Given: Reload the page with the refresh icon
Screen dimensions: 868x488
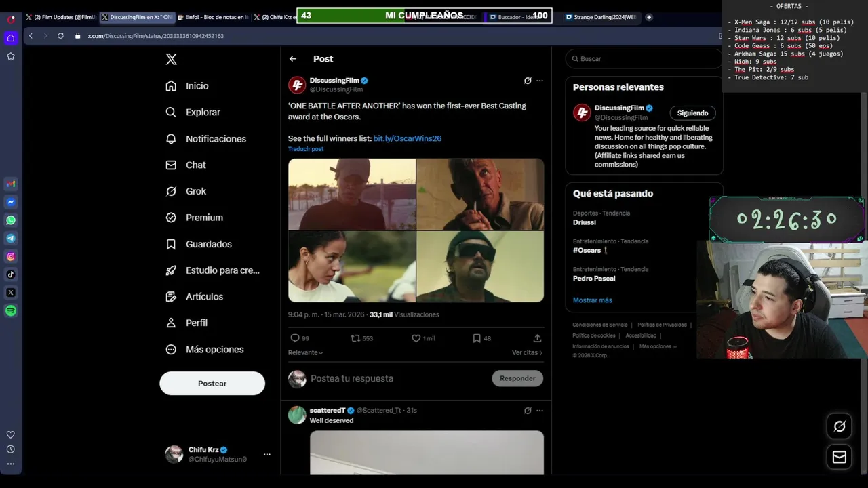Looking at the screenshot, I should (x=60, y=36).
